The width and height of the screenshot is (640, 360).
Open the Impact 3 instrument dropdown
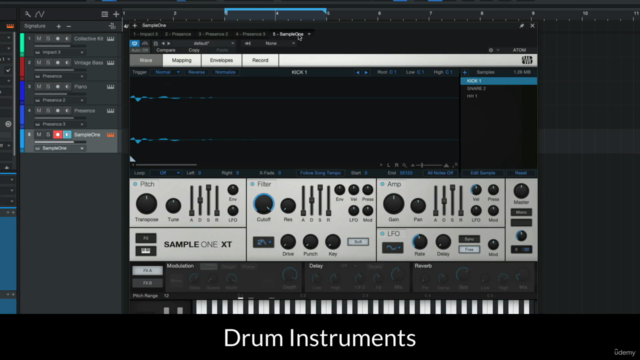tap(60, 52)
